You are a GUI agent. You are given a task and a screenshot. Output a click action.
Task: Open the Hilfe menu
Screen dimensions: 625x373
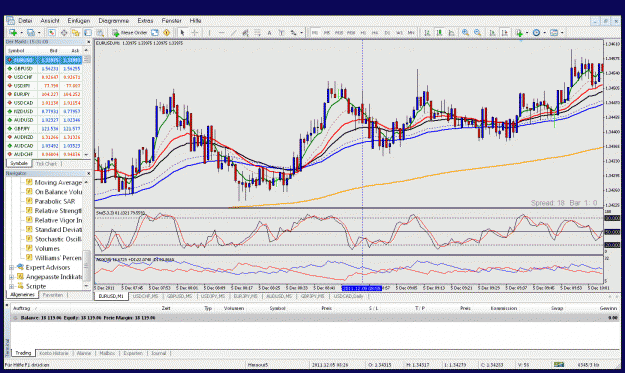point(195,21)
